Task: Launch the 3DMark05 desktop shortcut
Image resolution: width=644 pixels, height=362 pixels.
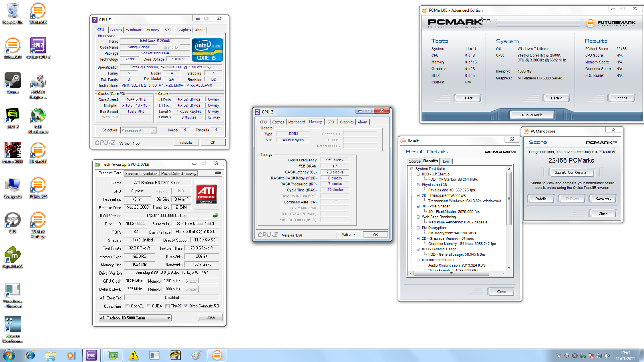Action: (38, 13)
